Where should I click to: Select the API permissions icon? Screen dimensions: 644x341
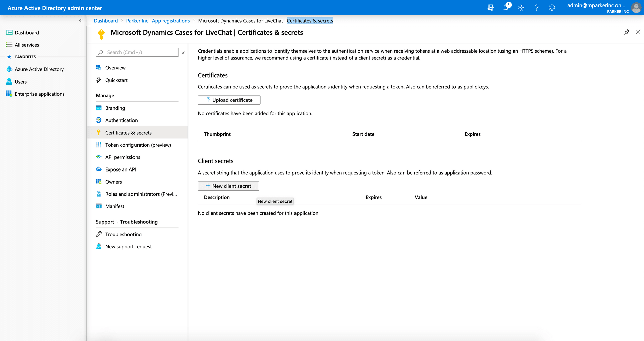pyautogui.click(x=98, y=157)
